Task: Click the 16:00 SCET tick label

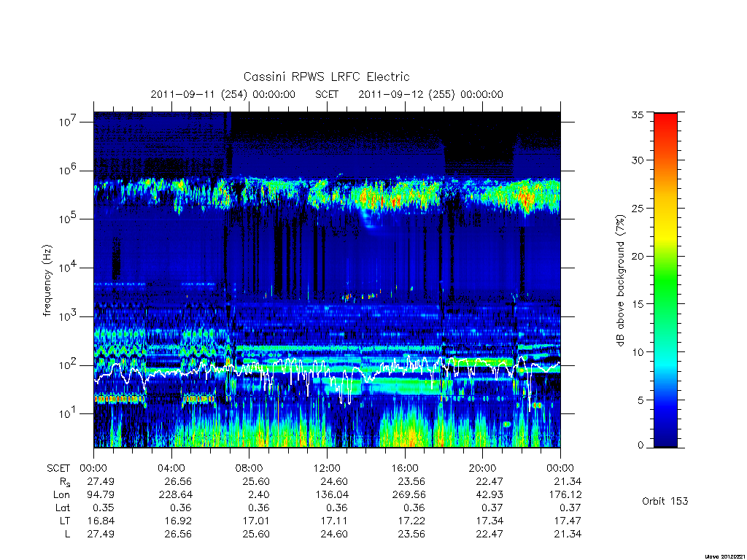Action: tap(405, 468)
